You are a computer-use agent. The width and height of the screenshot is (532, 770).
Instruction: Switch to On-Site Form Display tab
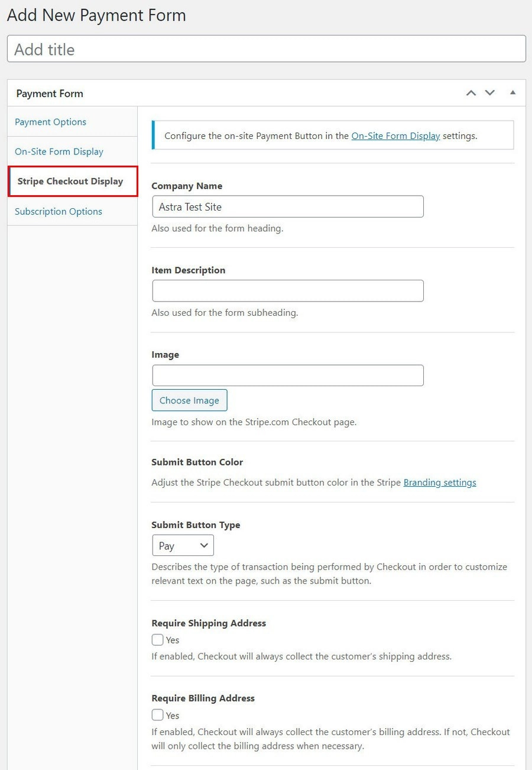pyautogui.click(x=59, y=151)
